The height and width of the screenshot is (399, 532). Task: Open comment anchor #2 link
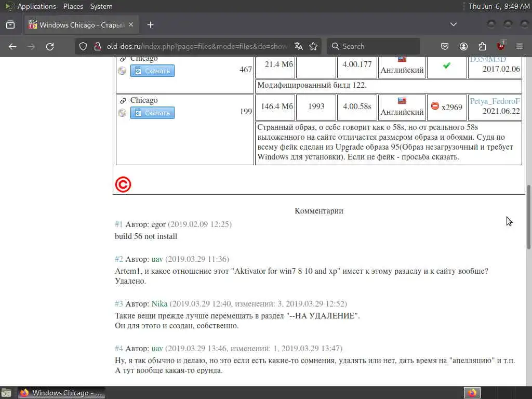[x=119, y=259]
